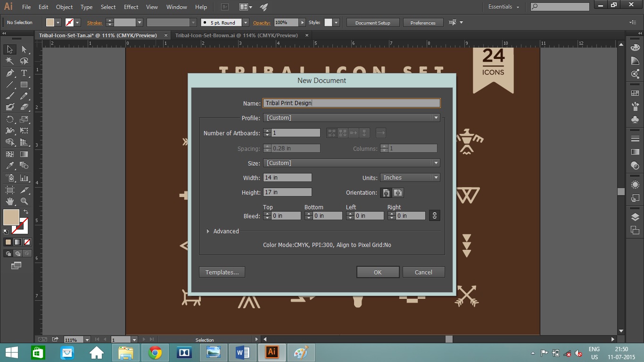Open the Essentials workspace dropdown
The height and width of the screenshot is (362, 644).
504,7
